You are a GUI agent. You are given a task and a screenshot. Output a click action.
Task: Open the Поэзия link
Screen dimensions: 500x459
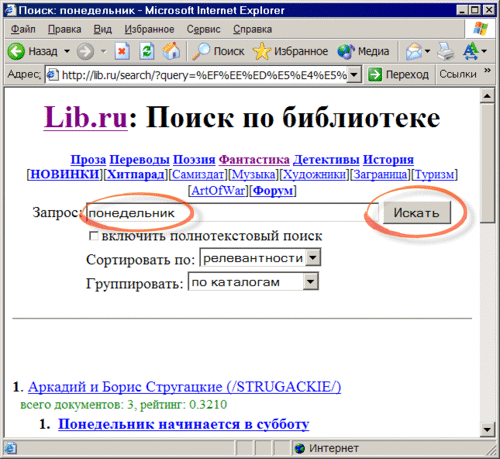point(194,159)
